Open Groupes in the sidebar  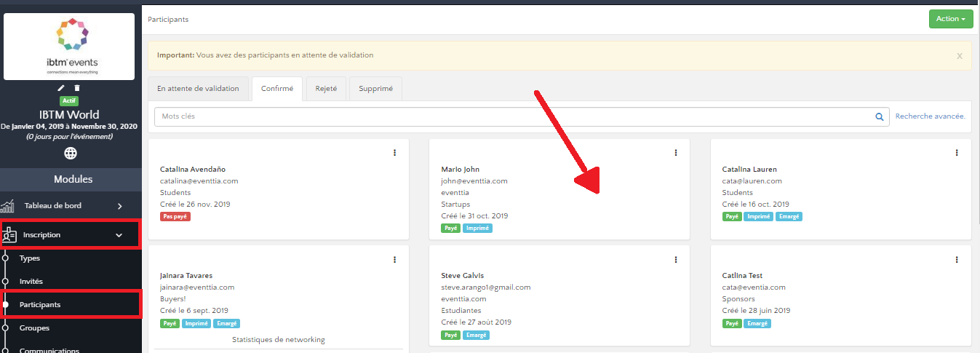33,328
